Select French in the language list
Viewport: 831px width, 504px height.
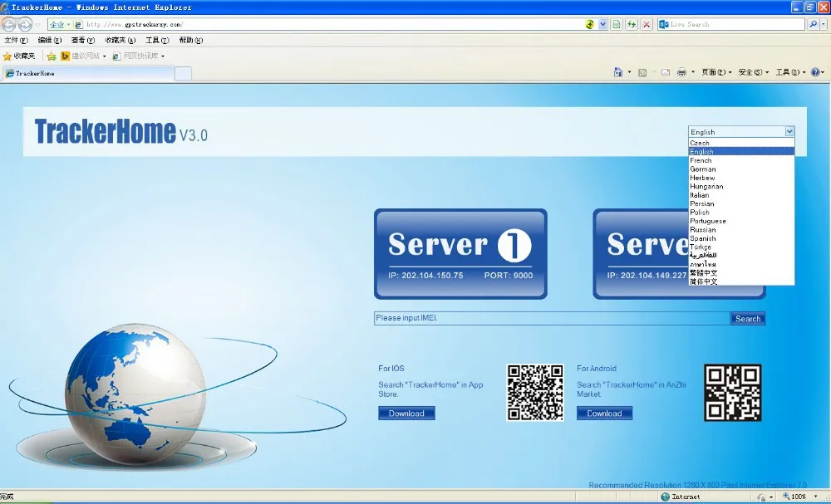coord(741,160)
